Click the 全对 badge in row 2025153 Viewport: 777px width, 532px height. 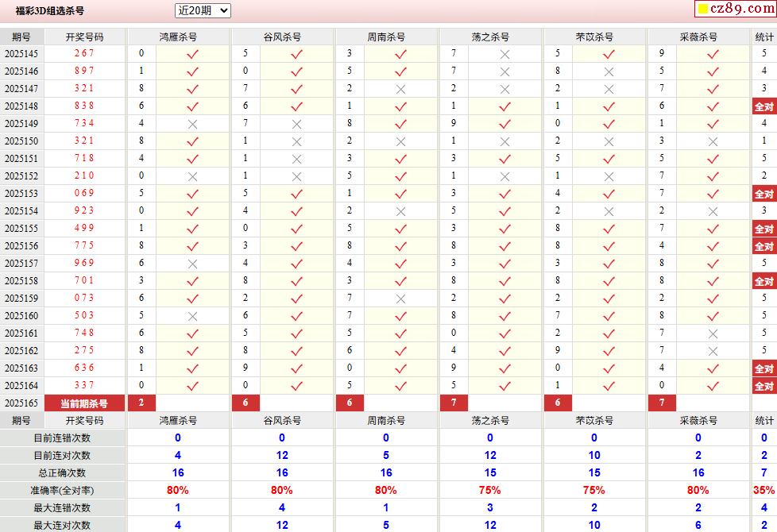[764, 194]
